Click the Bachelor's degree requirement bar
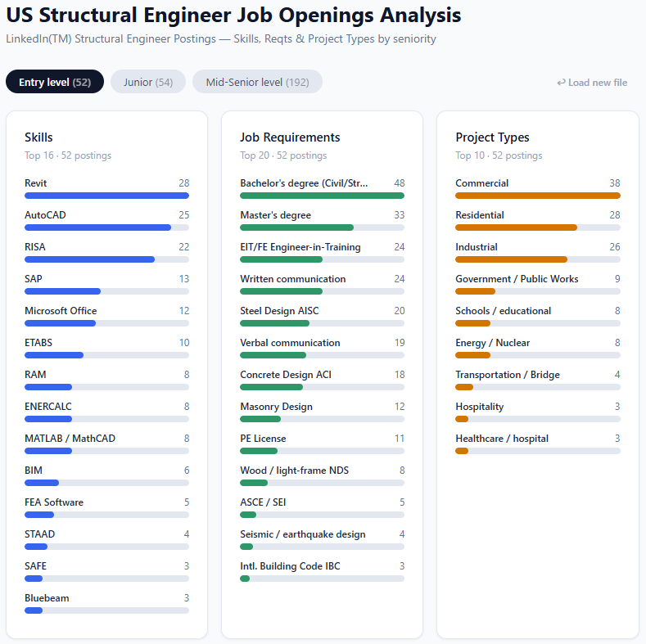This screenshot has height=644, width=646. (x=322, y=196)
